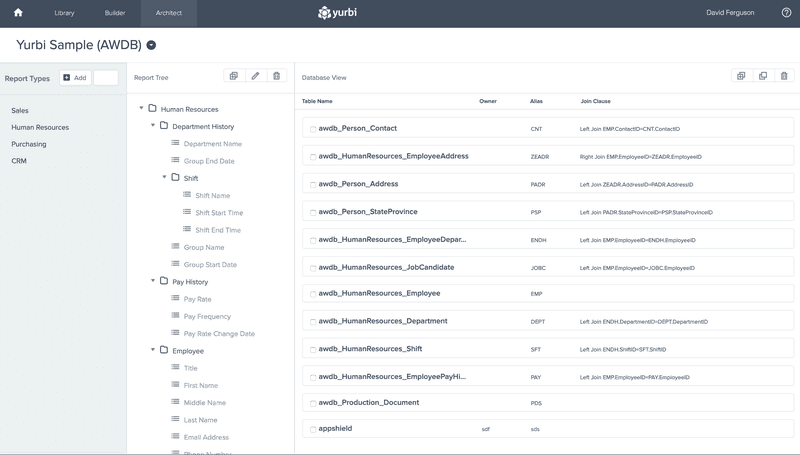Select the Sales report type
This screenshot has width=800, height=455.
click(20, 110)
